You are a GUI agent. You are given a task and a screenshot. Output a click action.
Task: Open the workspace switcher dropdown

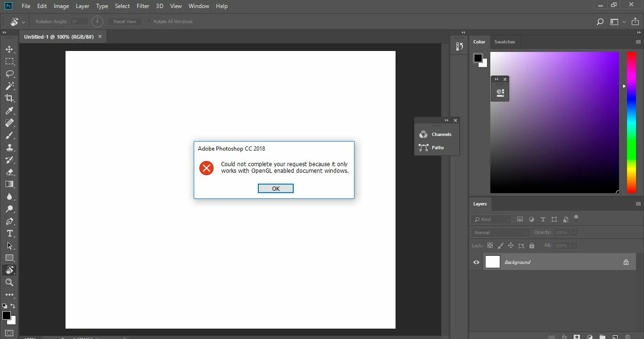click(x=617, y=22)
